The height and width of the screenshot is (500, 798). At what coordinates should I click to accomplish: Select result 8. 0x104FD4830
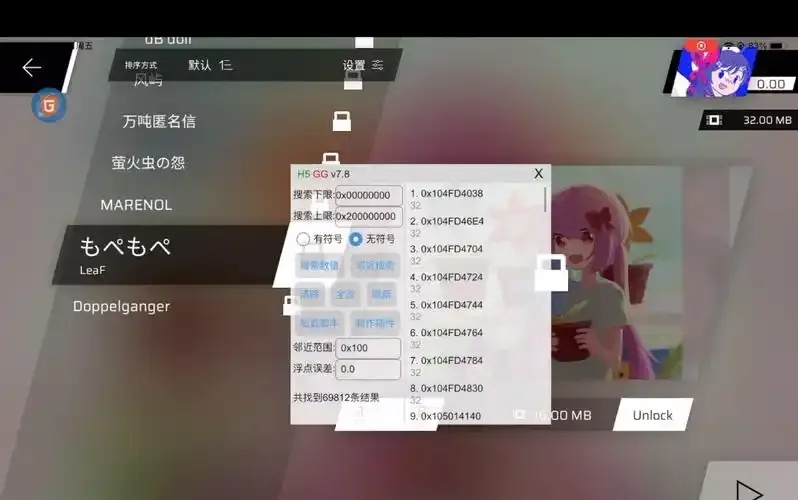click(446, 388)
